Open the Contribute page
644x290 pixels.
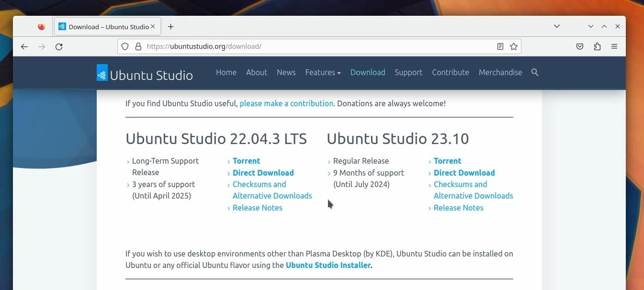451,72
